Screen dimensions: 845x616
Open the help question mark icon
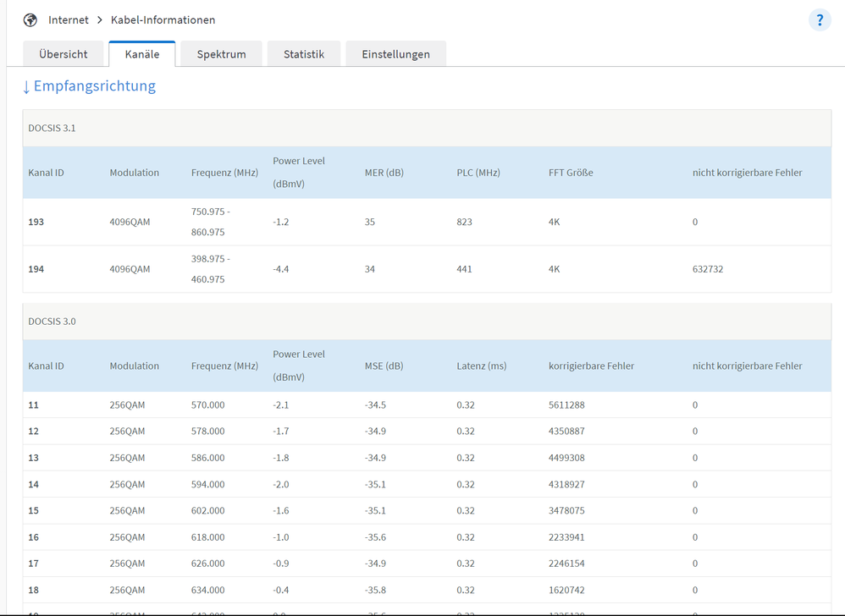[820, 20]
